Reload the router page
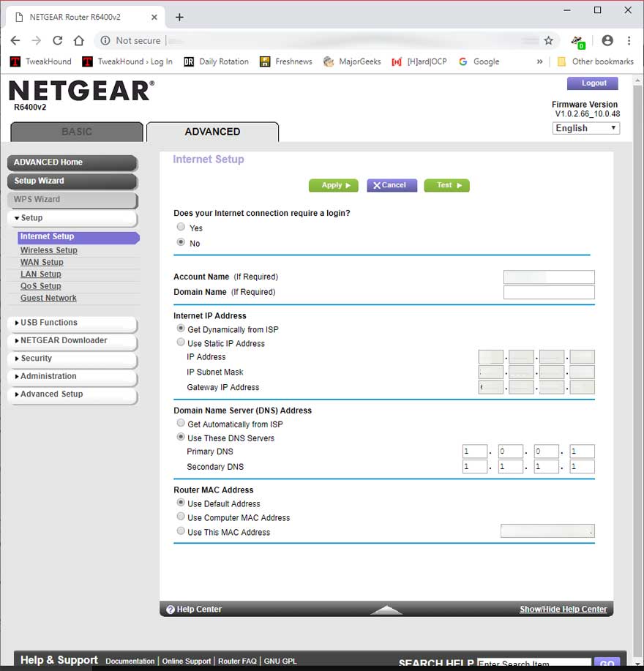 pyautogui.click(x=57, y=41)
